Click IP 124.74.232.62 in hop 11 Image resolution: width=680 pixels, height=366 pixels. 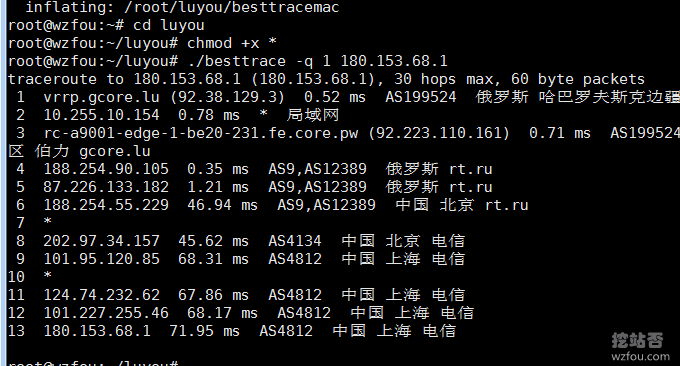coord(101,295)
